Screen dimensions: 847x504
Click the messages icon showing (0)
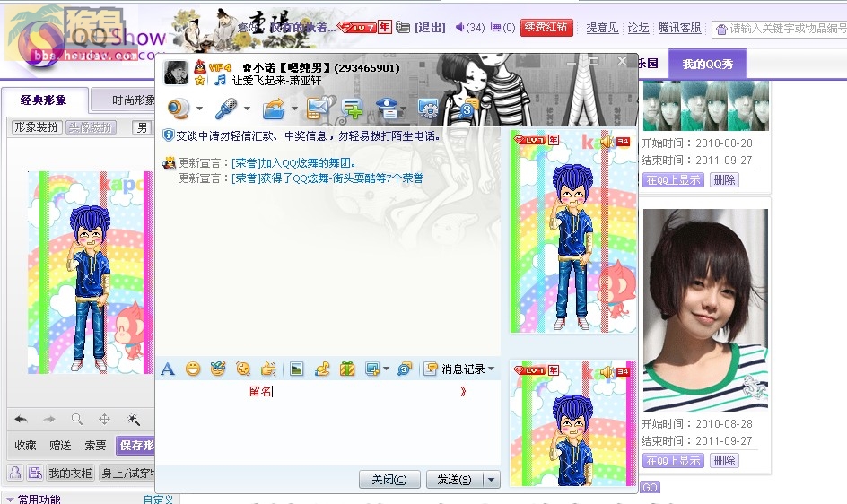(x=495, y=27)
